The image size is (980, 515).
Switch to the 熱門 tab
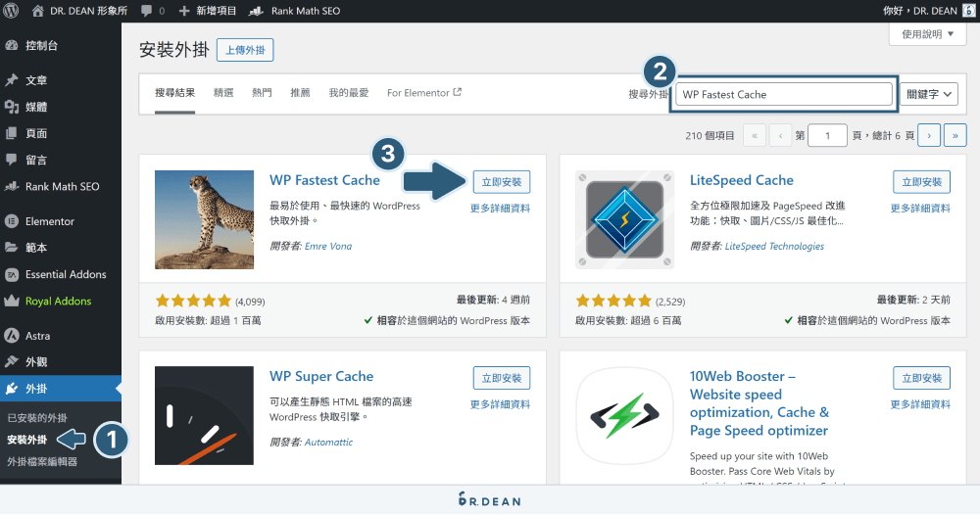tap(262, 93)
